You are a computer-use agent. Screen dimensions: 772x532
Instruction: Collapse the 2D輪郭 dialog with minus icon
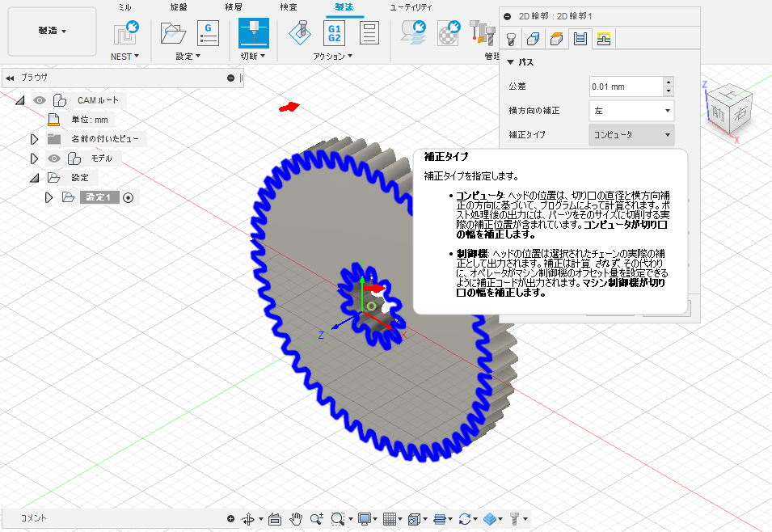[507, 16]
